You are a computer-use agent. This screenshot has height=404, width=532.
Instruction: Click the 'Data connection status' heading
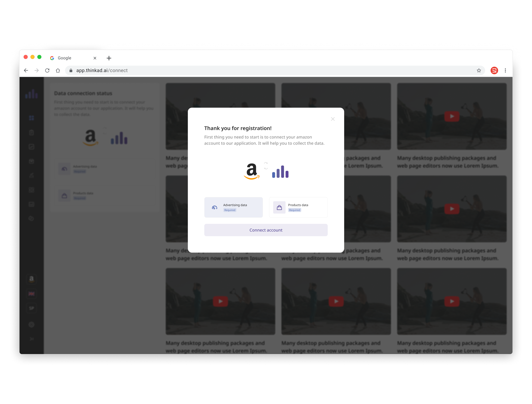83,93
